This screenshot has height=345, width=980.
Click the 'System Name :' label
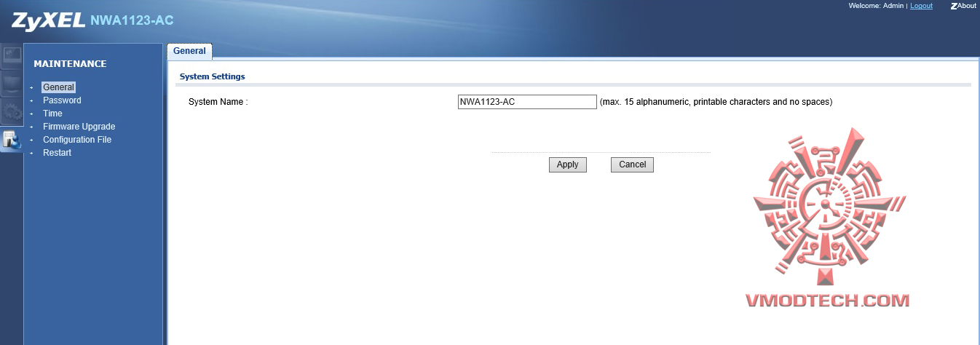click(x=218, y=102)
